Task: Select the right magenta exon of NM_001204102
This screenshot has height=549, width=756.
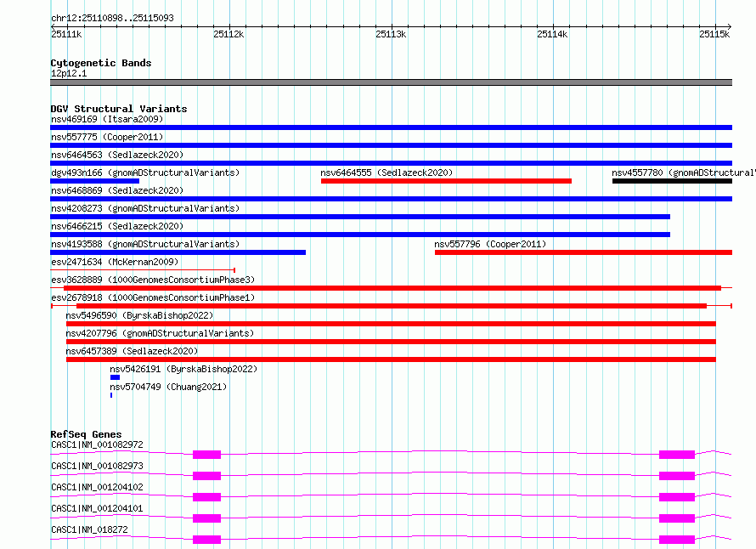Action: click(x=677, y=497)
